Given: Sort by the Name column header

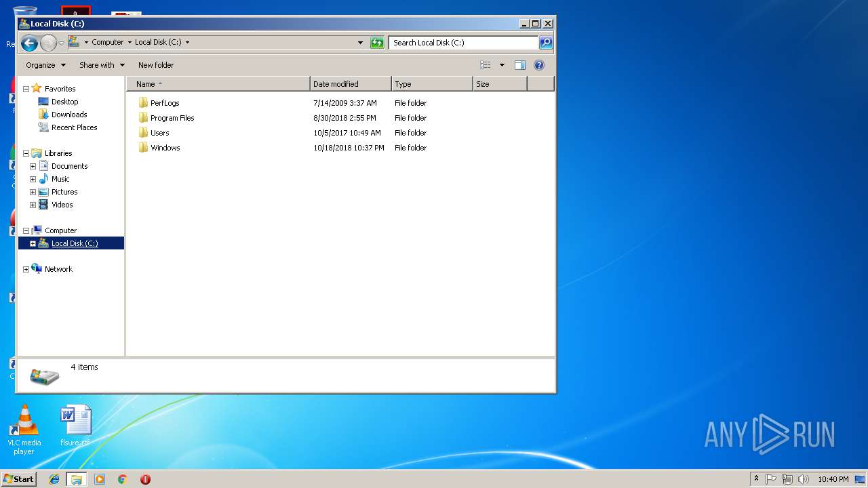Looking at the screenshot, I should click(x=218, y=84).
